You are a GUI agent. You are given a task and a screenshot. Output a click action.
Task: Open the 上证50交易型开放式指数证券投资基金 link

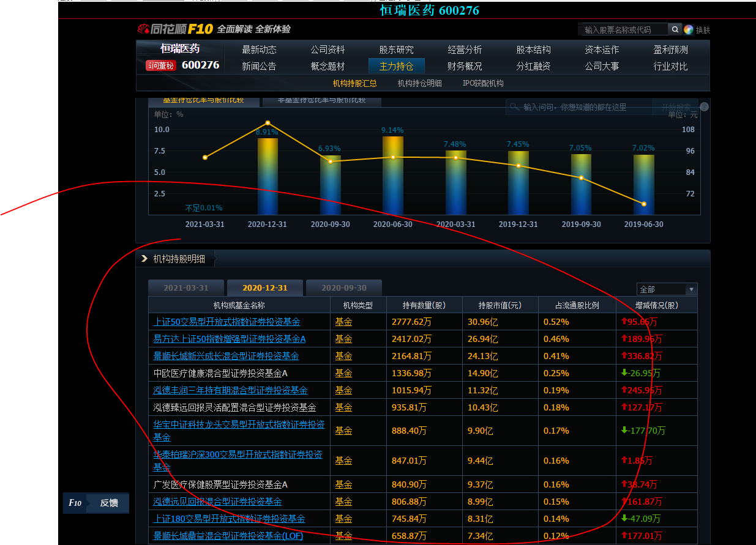coord(227,322)
